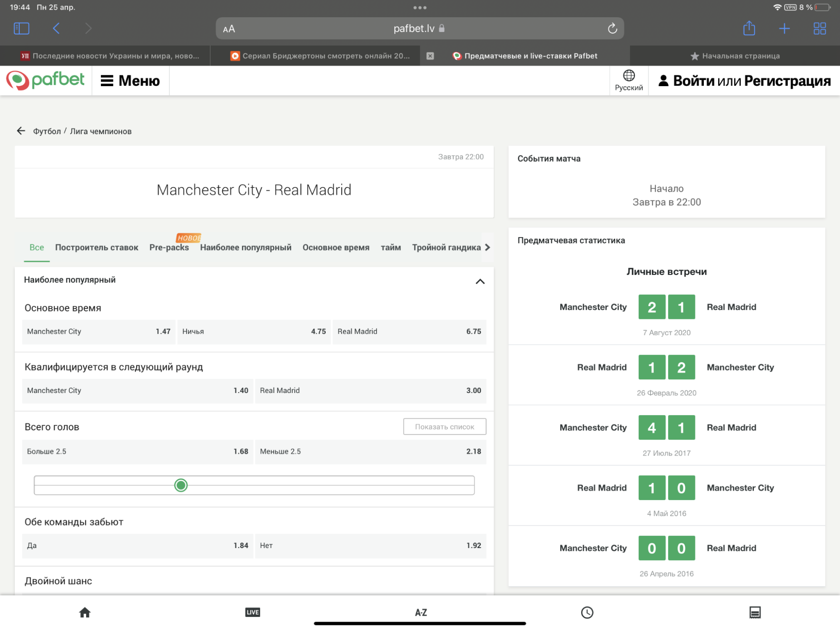
Task: Click the pafbet.lv address field
Action: [x=419, y=29]
